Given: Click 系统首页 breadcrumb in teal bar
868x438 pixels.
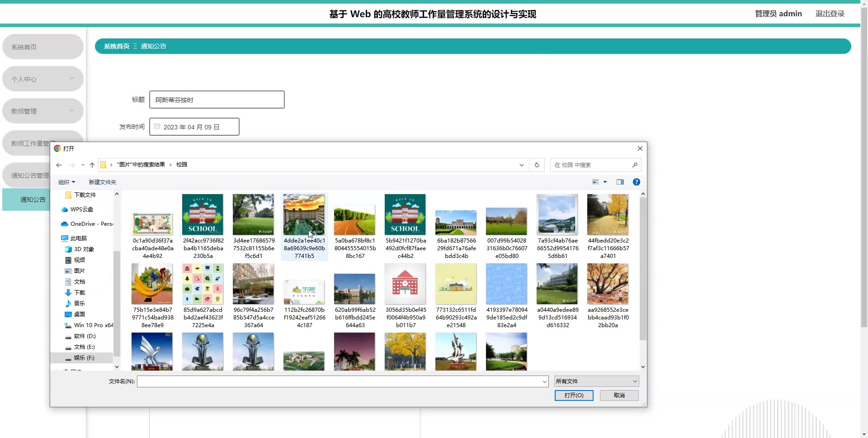Looking at the screenshot, I should tap(117, 46).
